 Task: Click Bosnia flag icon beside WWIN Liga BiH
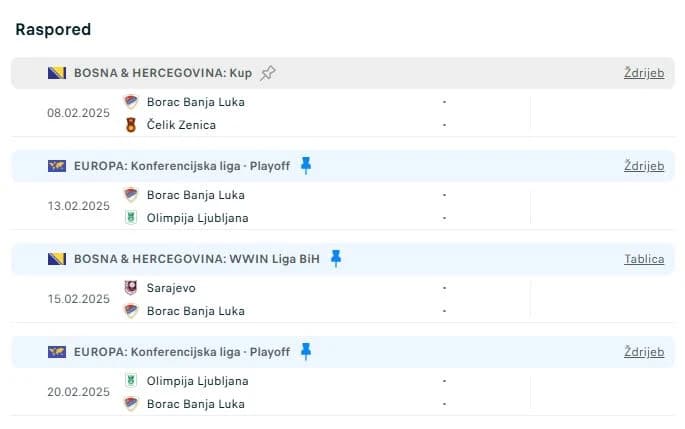57,259
